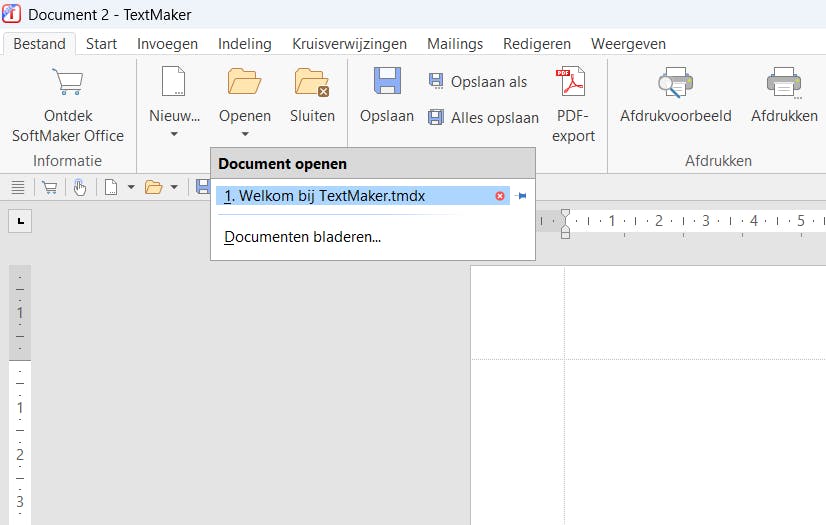
Task: Click the ruler indent marker
Action: click(565, 224)
